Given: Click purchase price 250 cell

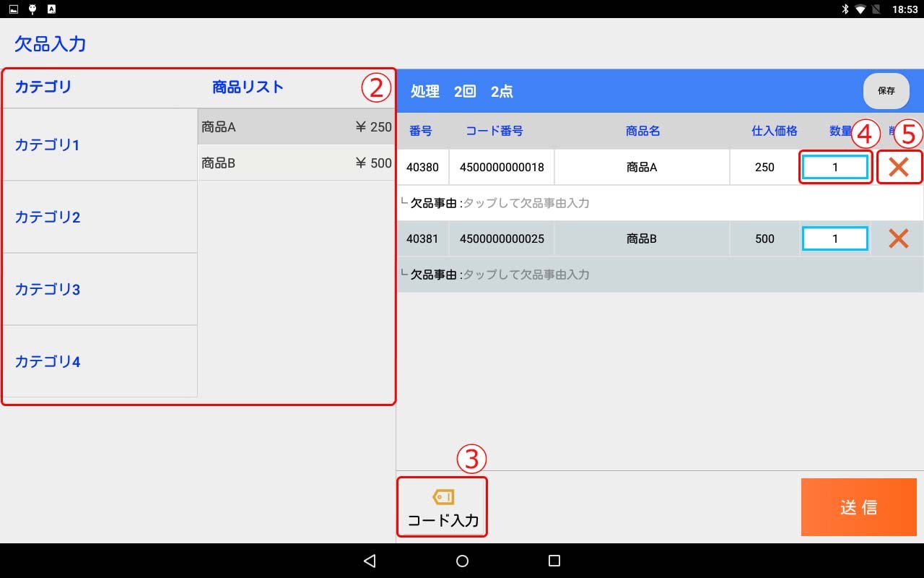Looking at the screenshot, I should click(x=764, y=168).
